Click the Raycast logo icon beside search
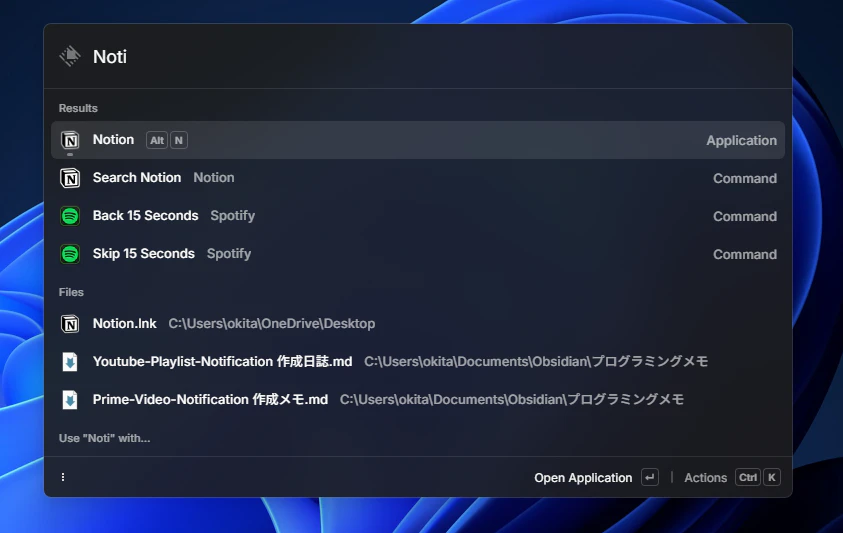This screenshot has height=533, width=843. pyautogui.click(x=70, y=56)
